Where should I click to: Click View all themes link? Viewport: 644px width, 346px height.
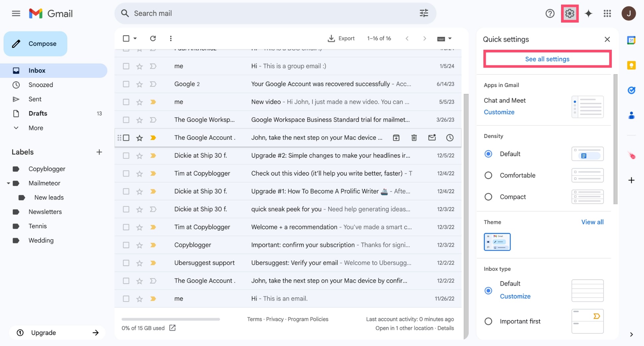pos(592,222)
